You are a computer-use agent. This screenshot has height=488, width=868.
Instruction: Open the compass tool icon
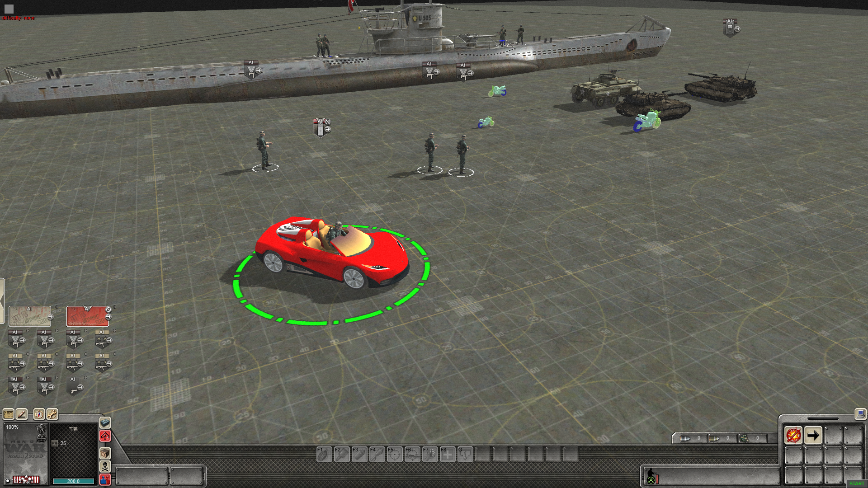[39, 414]
